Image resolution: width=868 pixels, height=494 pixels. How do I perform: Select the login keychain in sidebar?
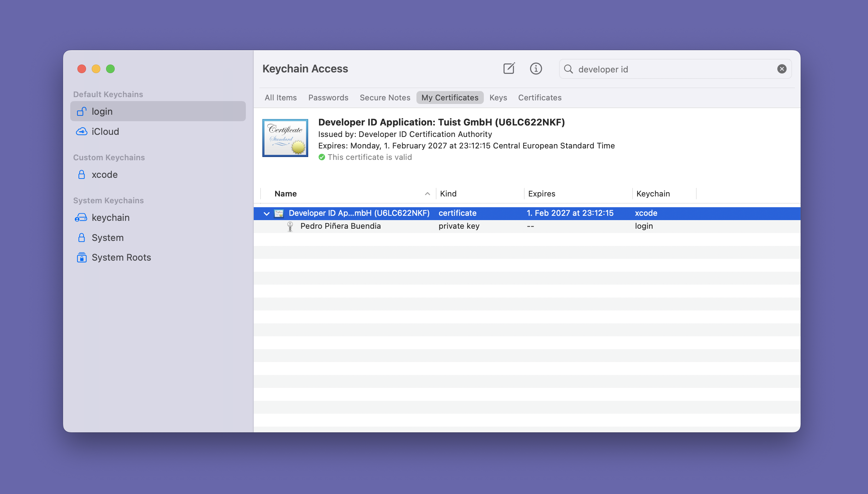click(102, 111)
